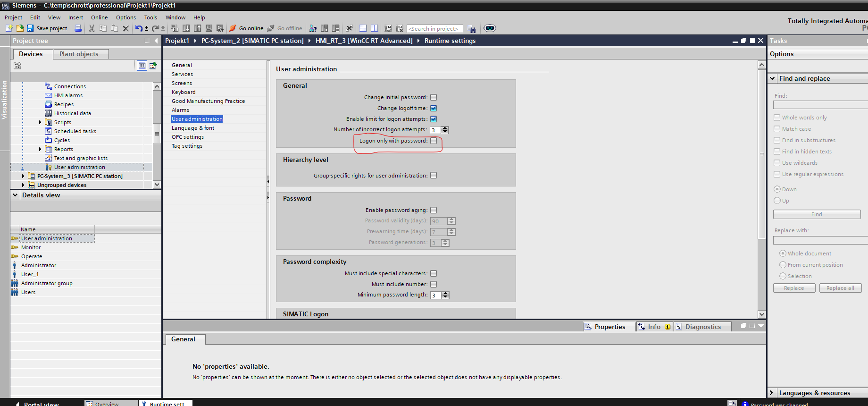The height and width of the screenshot is (406, 868).
Task: Expand the Scripts tree node
Action: click(40, 122)
